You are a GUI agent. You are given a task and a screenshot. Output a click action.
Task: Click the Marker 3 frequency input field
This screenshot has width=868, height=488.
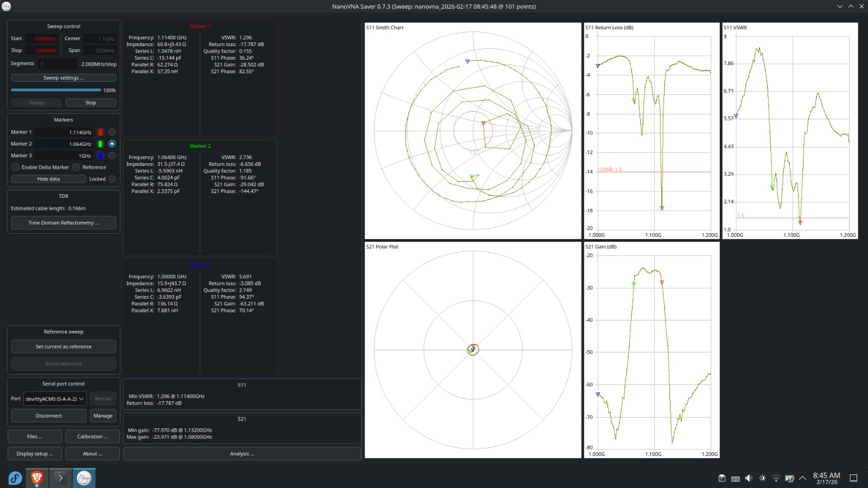65,156
